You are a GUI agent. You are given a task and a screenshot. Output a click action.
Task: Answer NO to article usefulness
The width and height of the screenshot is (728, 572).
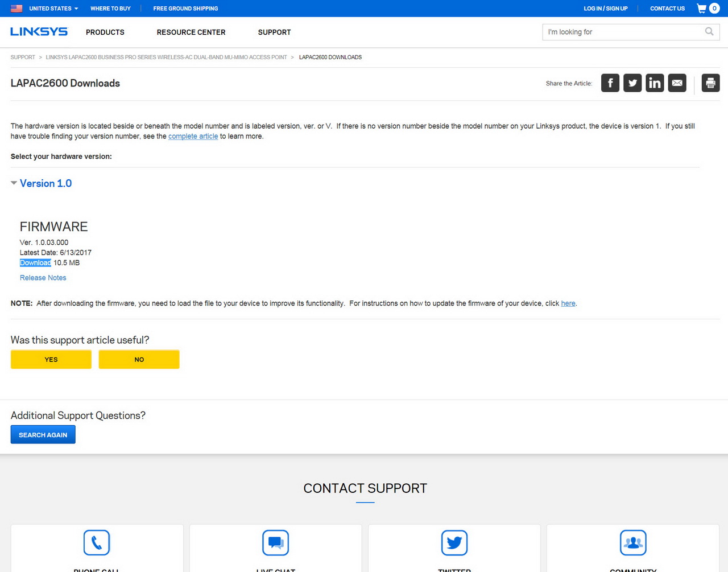click(x=139, y=359)
